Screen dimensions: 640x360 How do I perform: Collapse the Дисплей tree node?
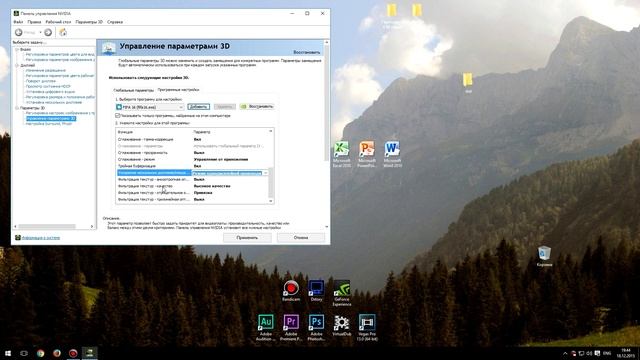coord(17,65)
